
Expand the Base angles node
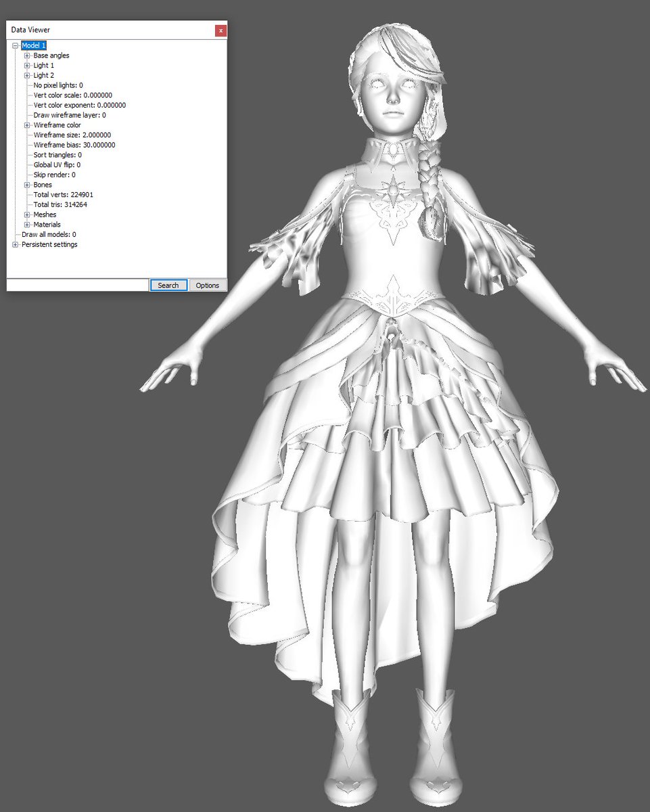pos(27,55)
